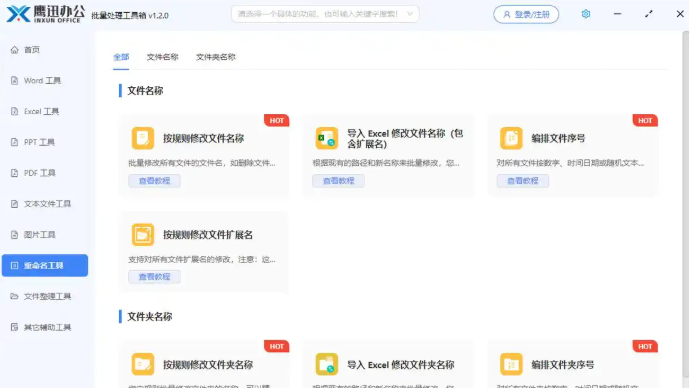Open the 导入 Excel 修改文件夹名称 card title
The width and height of the screenshot is (689, 388).
point(401,364)
